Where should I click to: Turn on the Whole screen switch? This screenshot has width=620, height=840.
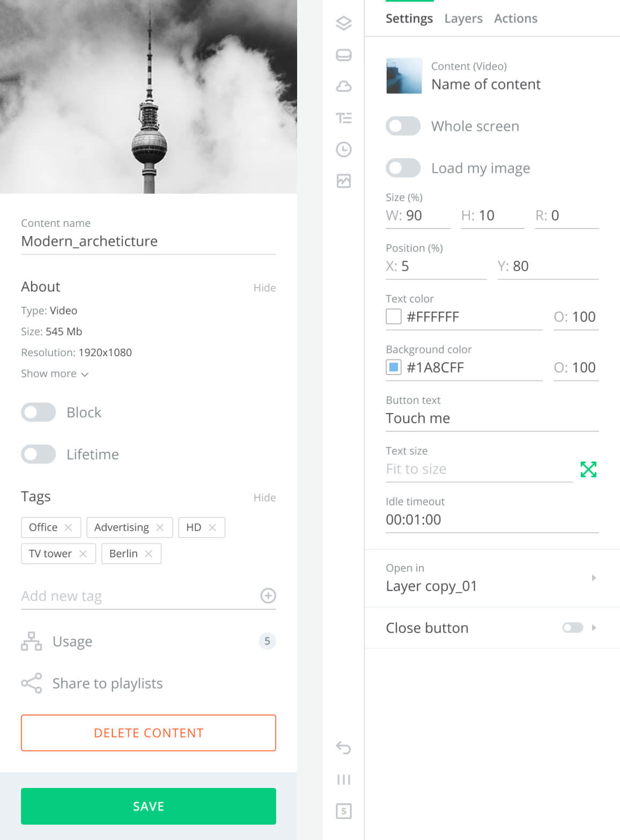[x=403, y=126]
